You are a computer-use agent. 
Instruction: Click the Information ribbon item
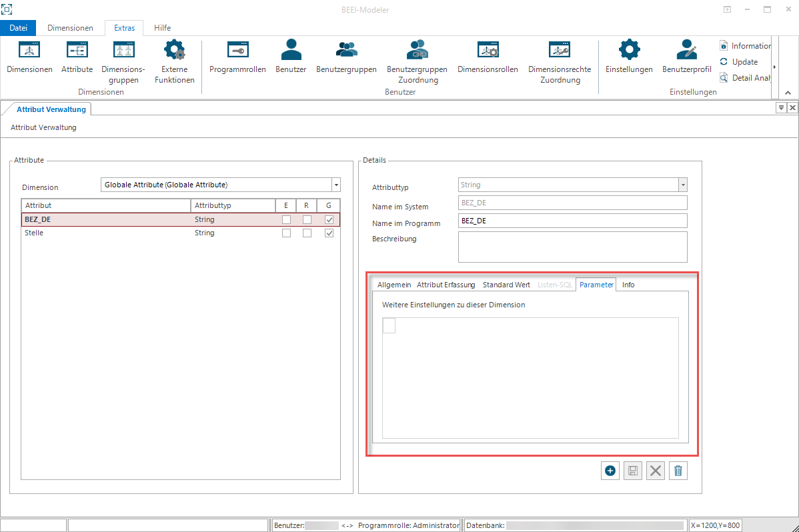745,46
